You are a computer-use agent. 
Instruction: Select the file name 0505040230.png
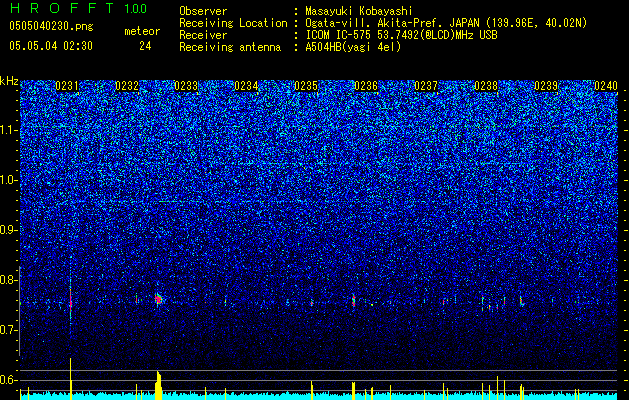pyautogui.click(x=51, y=26)
